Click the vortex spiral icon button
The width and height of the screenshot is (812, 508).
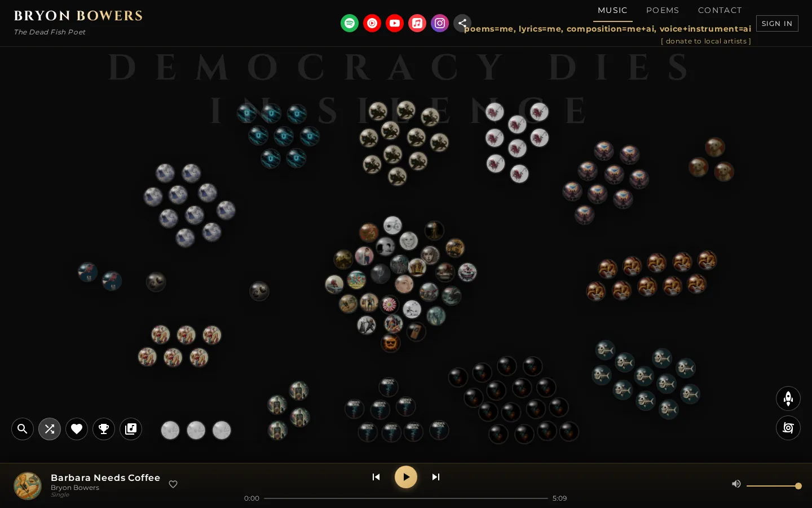788,428
